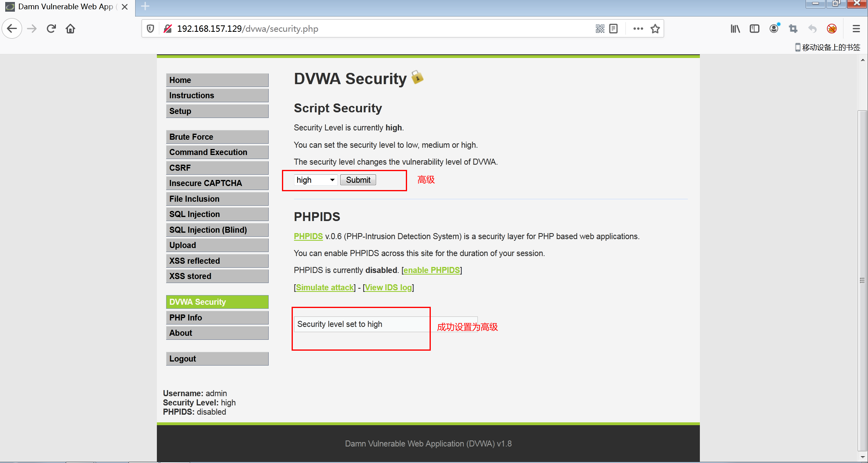868x463 pixels.
Task: Click the tracking protection shield icon
Action: [x=150, y=29]
